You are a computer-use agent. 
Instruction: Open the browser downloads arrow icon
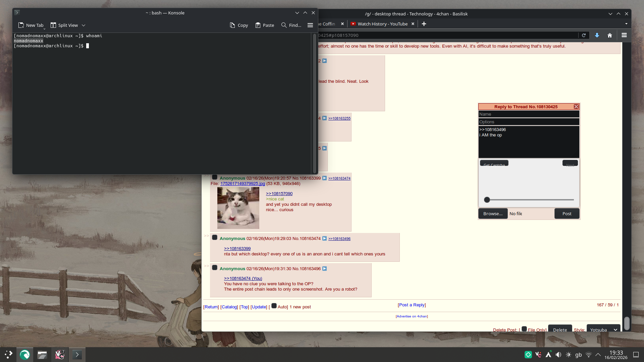pyautogui.click(x=597, y=35)
